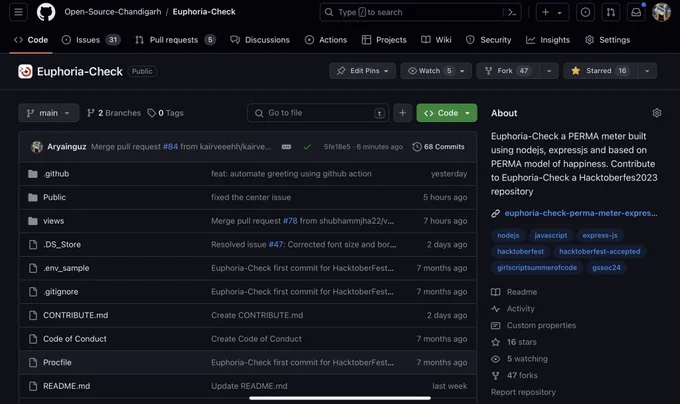
Task: Click the Readme book icon in About
Action: (495, 292)
